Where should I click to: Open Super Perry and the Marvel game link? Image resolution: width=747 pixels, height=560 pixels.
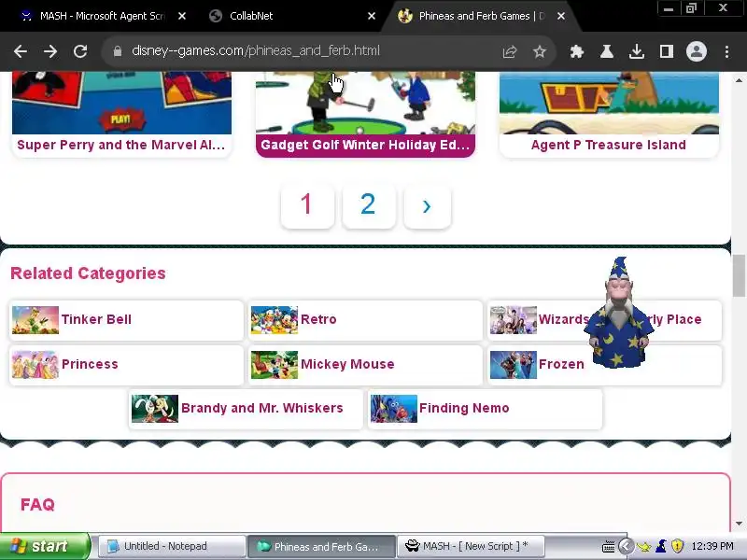coord(121,145)
